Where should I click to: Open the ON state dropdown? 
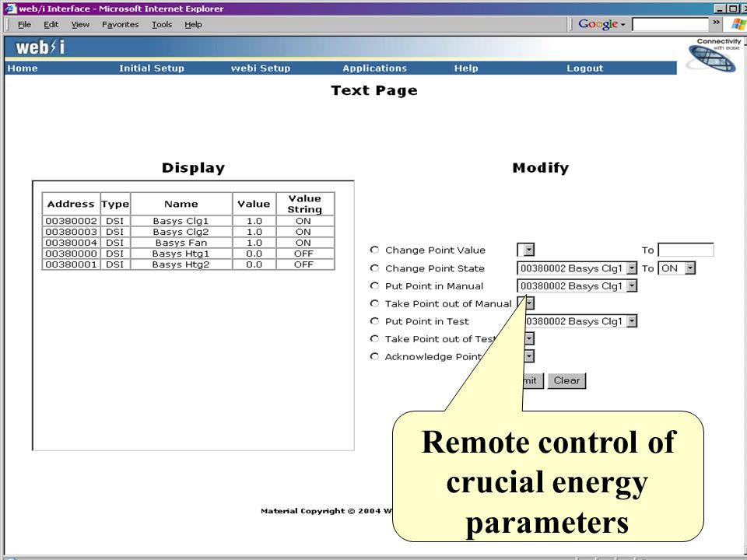(x=676, y=268)
